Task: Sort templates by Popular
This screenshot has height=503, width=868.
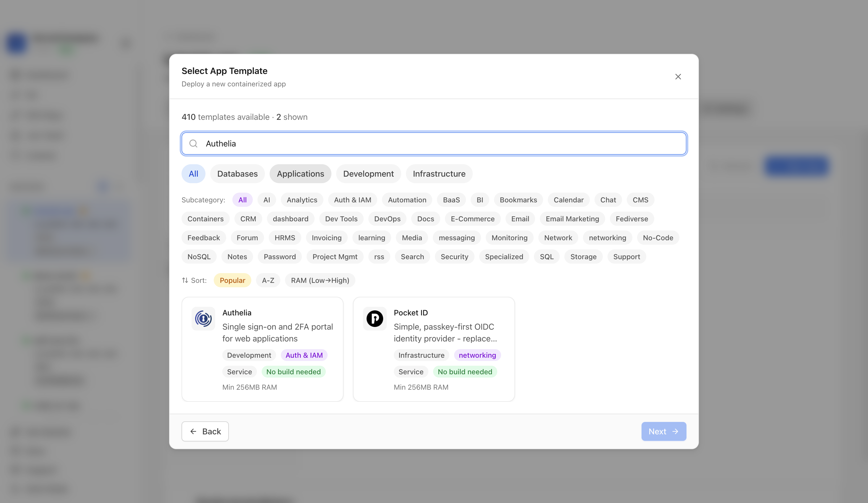Action: tap(232, 280)
